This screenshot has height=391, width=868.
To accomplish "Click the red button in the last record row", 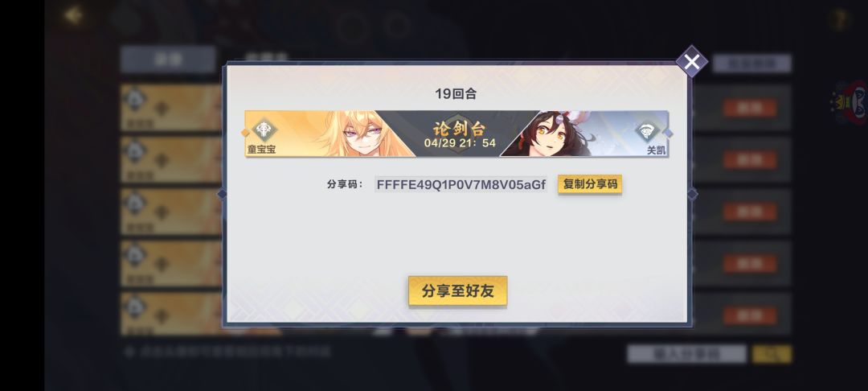I will 750,315.
